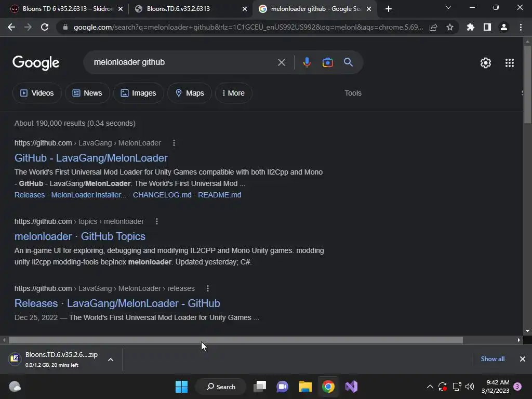The height and width of the screenshot is (399, 532).
Task: Click the vertical page scrollbar thumb
Action: (527, 84)
